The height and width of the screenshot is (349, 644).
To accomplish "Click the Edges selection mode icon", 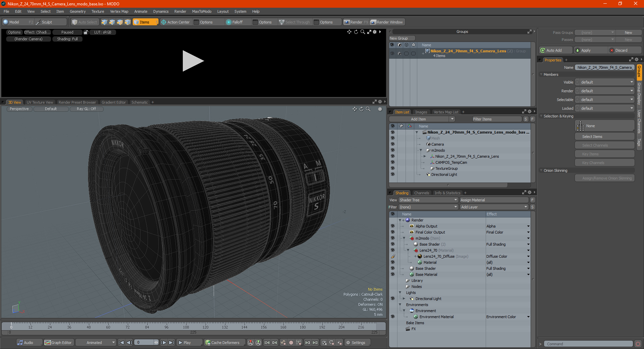I will [112, 22].
